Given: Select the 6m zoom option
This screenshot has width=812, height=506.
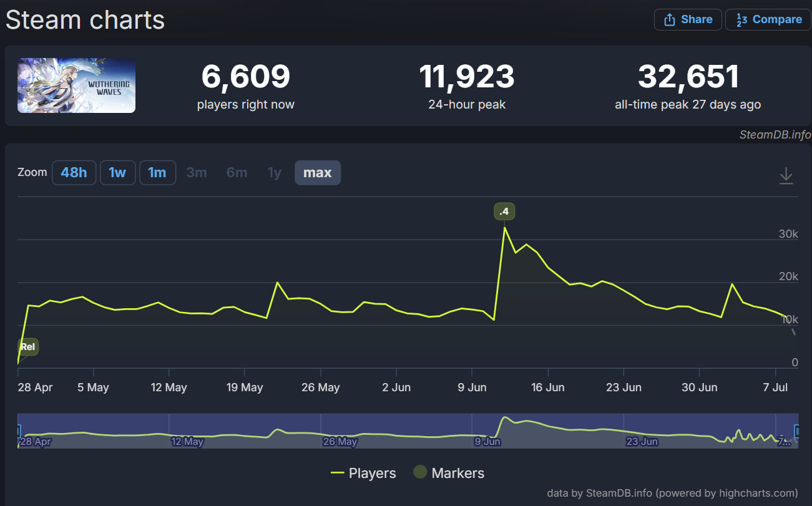Looking at the screenshot, I should [237, 173].
